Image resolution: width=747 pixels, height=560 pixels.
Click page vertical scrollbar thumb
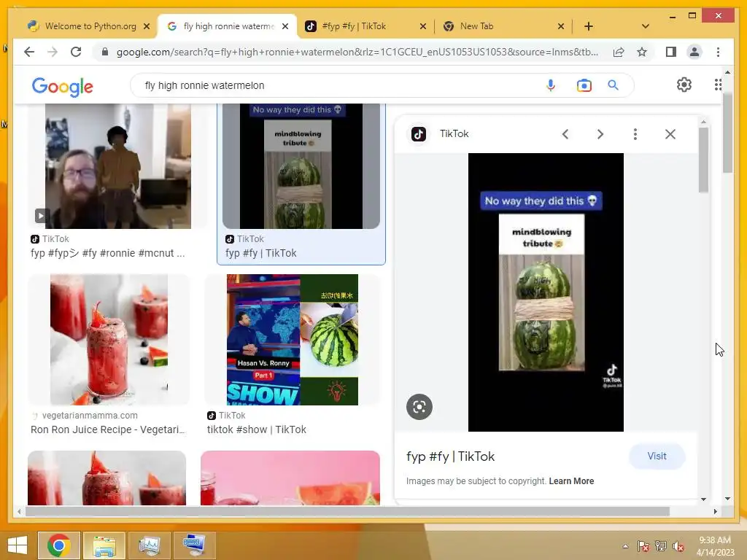point(727,133)
